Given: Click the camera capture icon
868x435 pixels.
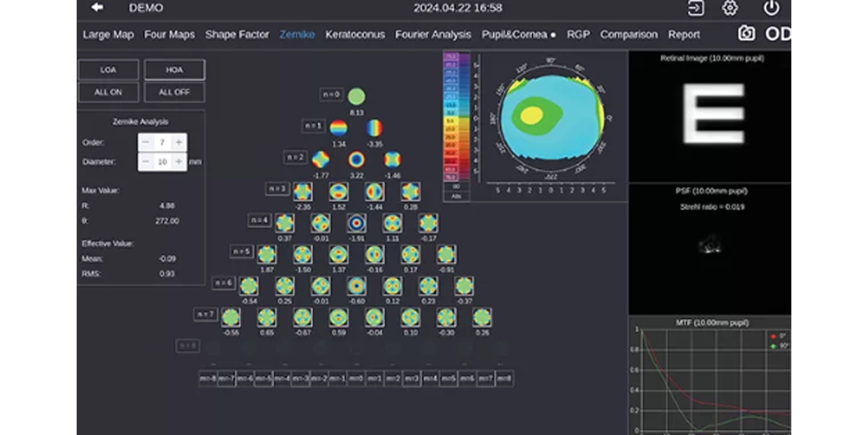Looking at the screenshot, I should [746, 34].
